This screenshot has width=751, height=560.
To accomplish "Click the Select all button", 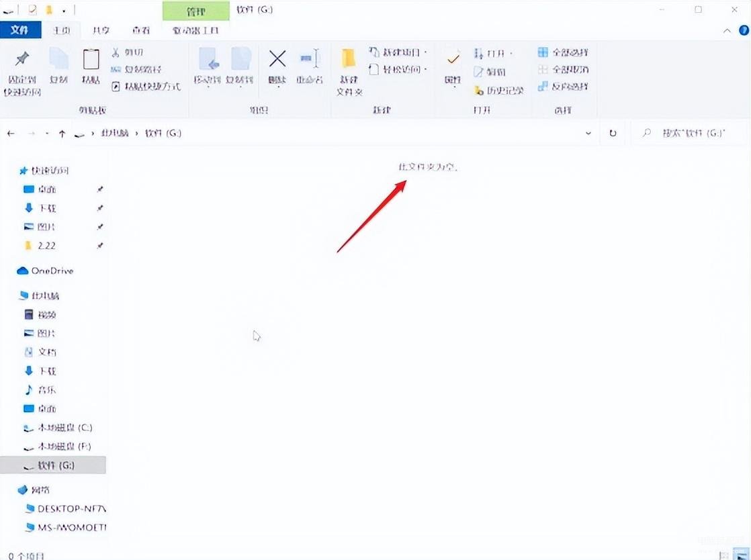I will tap(563, 52).
